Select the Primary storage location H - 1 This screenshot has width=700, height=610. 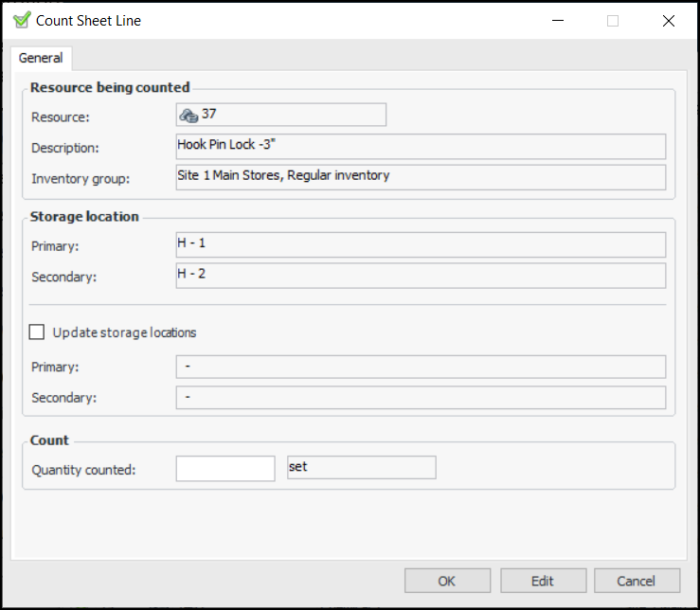coord(421,244)
